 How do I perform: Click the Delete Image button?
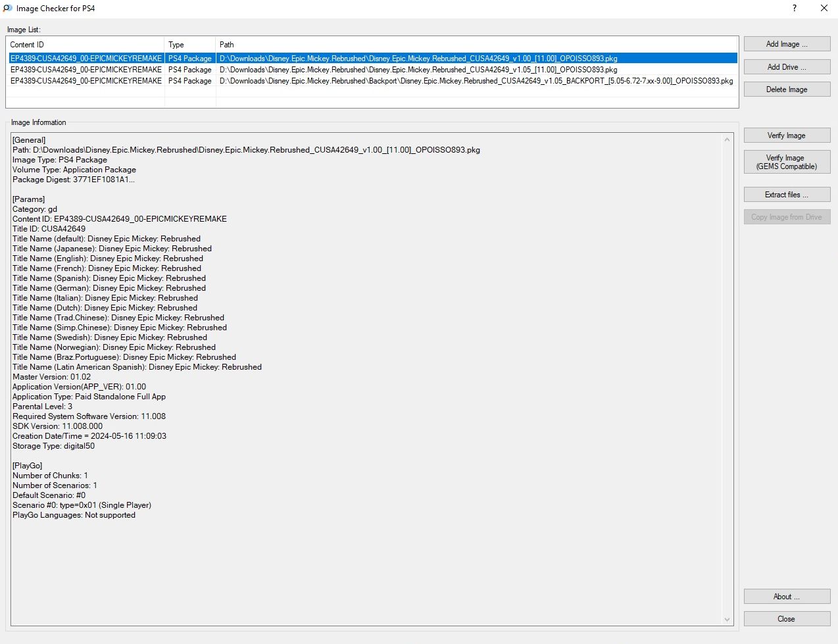(x=787, y=89)
